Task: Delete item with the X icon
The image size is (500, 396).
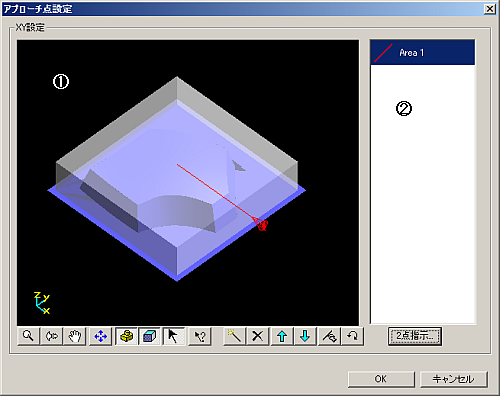Action: (258, 336)
